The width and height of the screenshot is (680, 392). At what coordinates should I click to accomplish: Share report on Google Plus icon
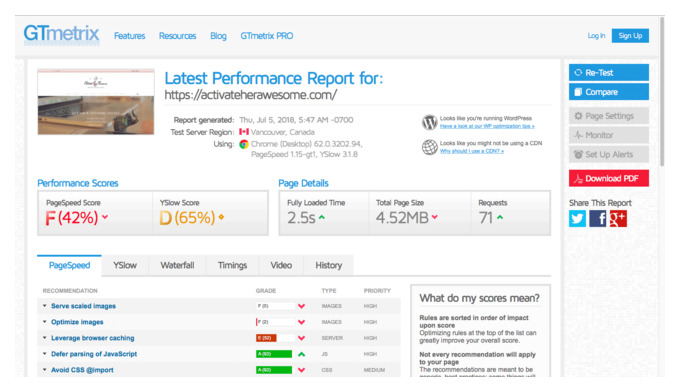[618, 219]
